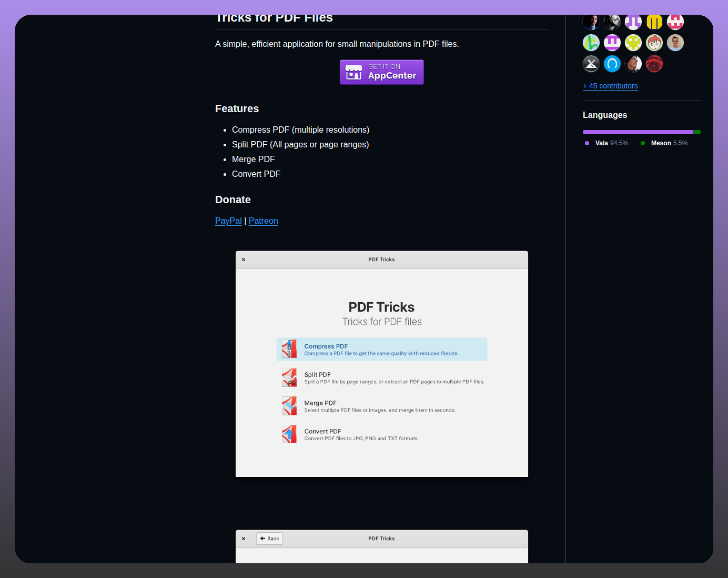The image size is (728, 578).
Task: Click 'Compress PDF (multiple resolutions)' list item
Action: coord(301,129)
